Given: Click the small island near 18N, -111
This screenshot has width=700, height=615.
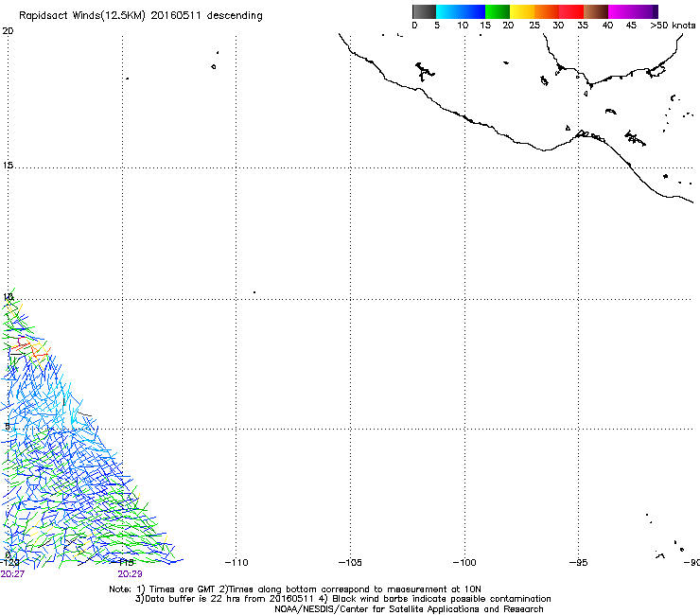Looking at the screenshot, I should [214, 66].
